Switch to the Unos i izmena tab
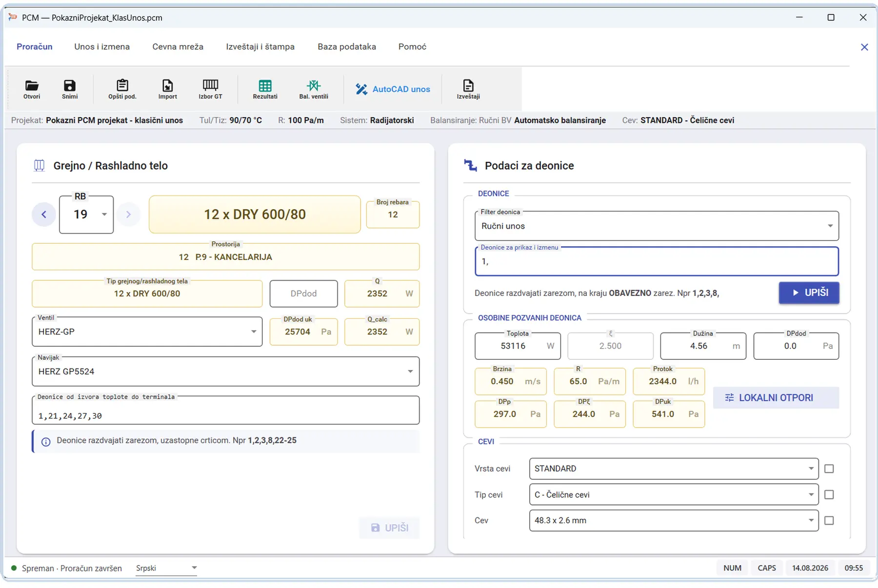The width and height of the screenshot is (878, 588). 102,47
